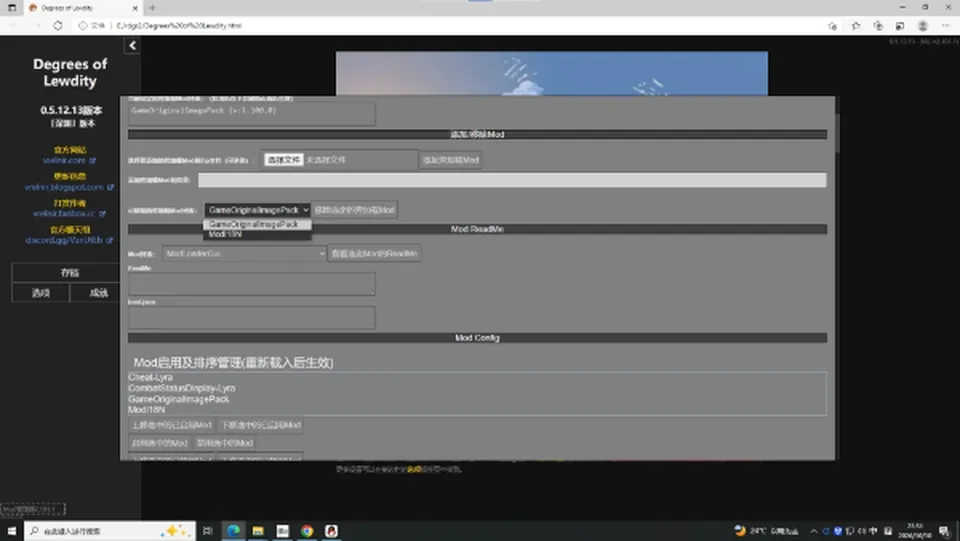Click the text area below the ReadMe box
Image resolution: width=960 pixels, height=541 pixels.
(252, 317)
